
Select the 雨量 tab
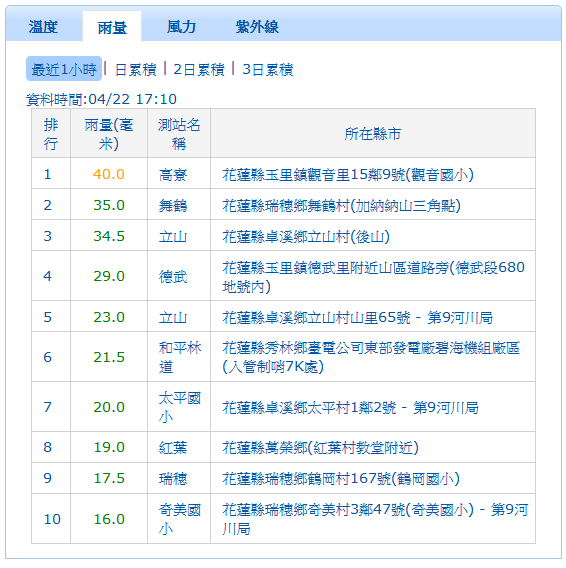point(112,28)
